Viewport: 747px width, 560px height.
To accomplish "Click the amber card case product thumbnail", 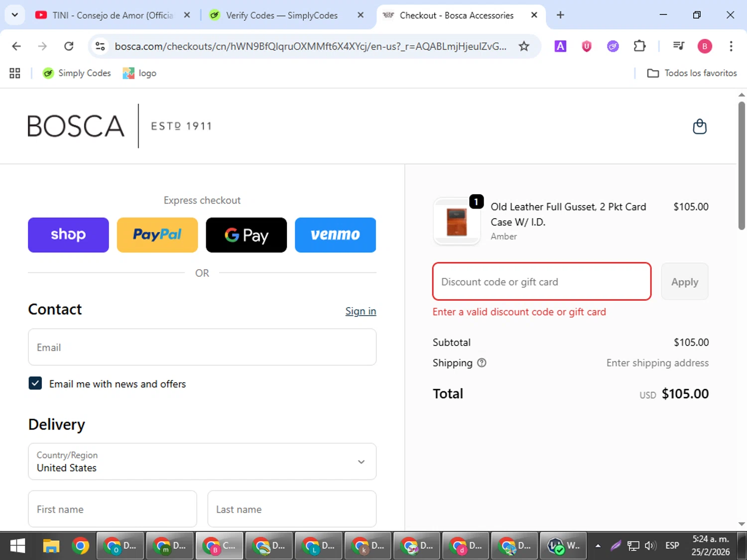I will (x=457, y=222).
